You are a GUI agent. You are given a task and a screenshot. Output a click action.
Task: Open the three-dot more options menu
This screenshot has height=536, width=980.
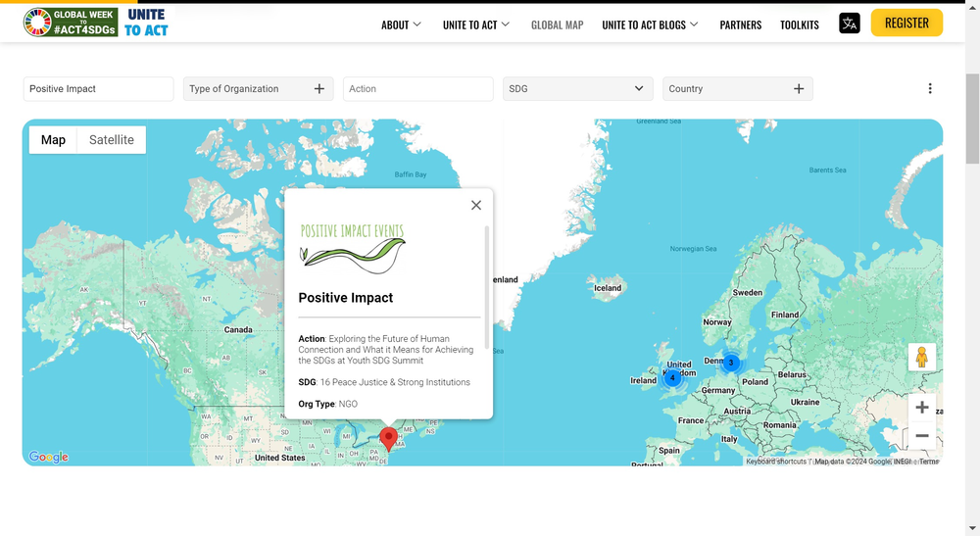(x=930, y=89)
